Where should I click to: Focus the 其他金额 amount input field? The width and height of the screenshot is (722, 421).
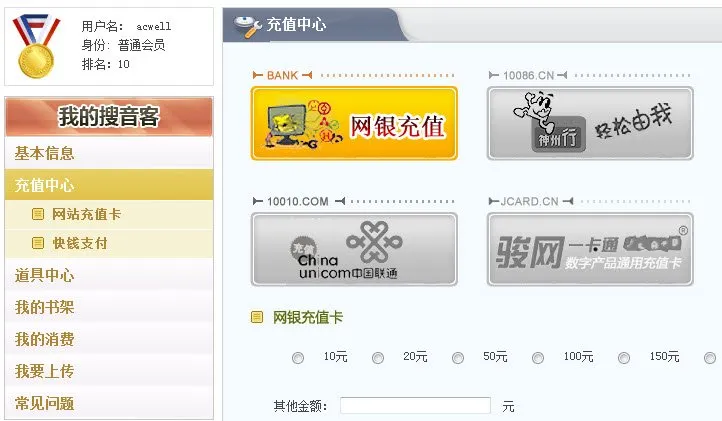pyautogui.click(x=415, y=406)
